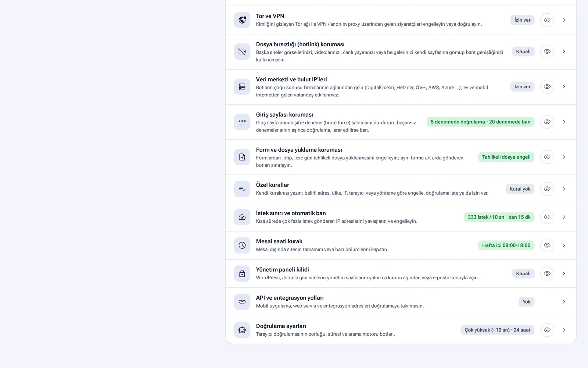The width and height of the screenshot is (588, 368).
Task: Expand API ve entegrasyon yolları chevron
Action: (x=564, y=302)
